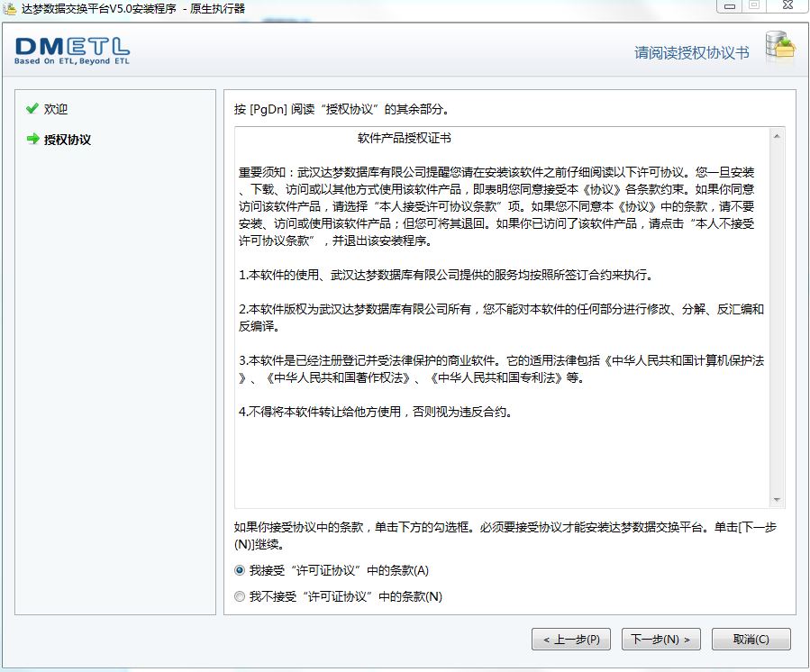Click the database installer icon top right

click(780, 49)
